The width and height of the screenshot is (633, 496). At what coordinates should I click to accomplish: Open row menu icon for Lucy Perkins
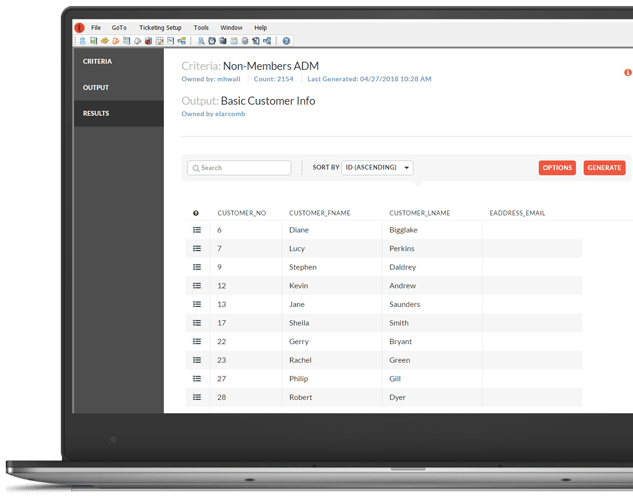(x=197, y=248)
